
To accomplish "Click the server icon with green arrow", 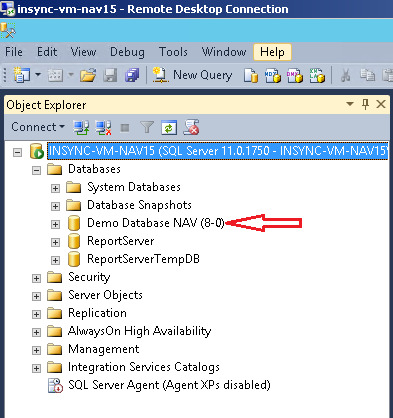I will click(37, 151).
